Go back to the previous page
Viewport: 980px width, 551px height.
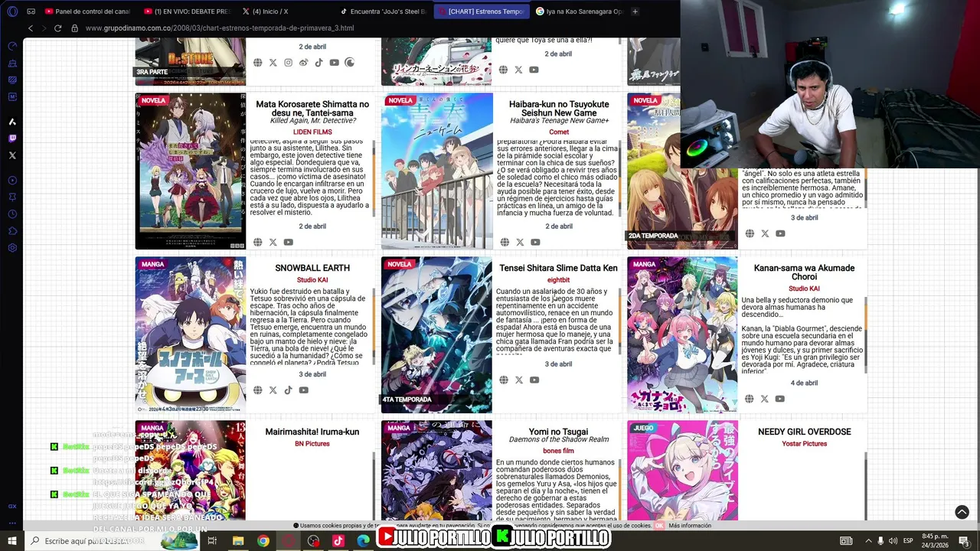[x=31, y=28]
